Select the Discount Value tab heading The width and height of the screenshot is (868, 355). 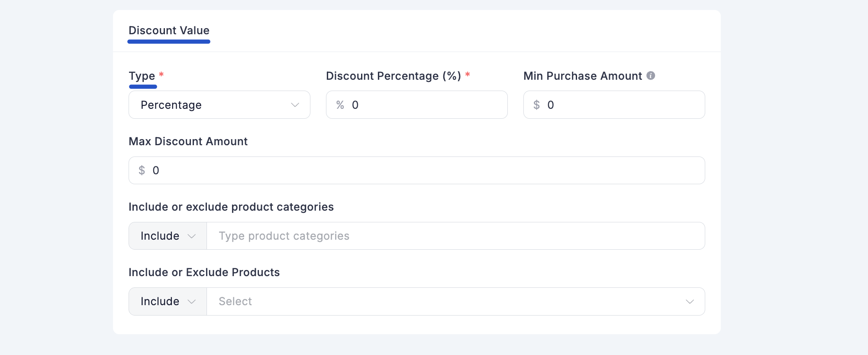pyautogui.click(x=169, y=30)
